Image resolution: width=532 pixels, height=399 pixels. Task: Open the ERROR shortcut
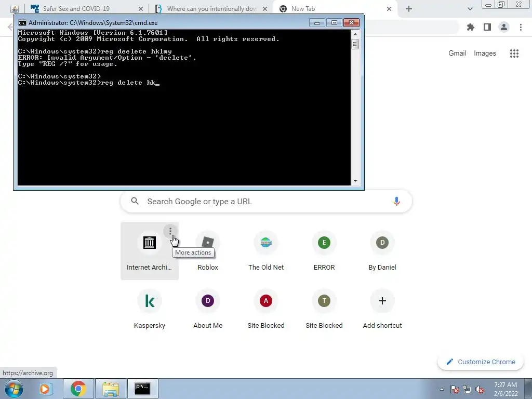click(324, 251)
